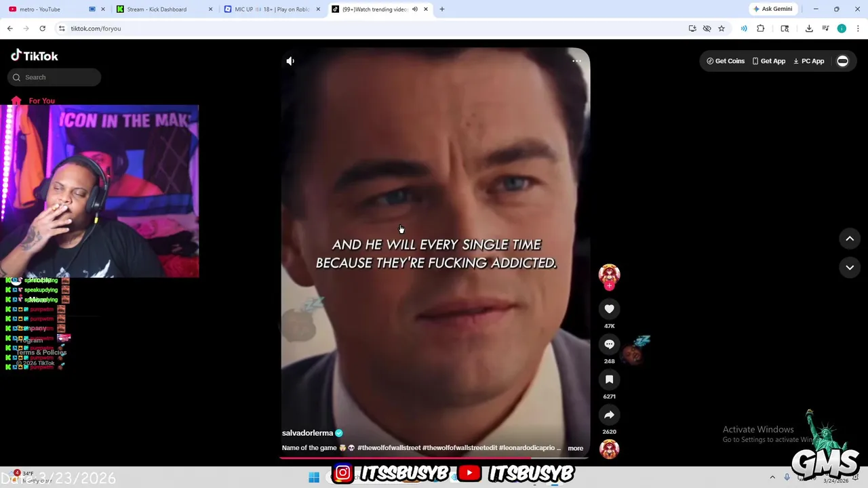Open the #thewolfofwallstreetedit hashtag

pos(460,448)
